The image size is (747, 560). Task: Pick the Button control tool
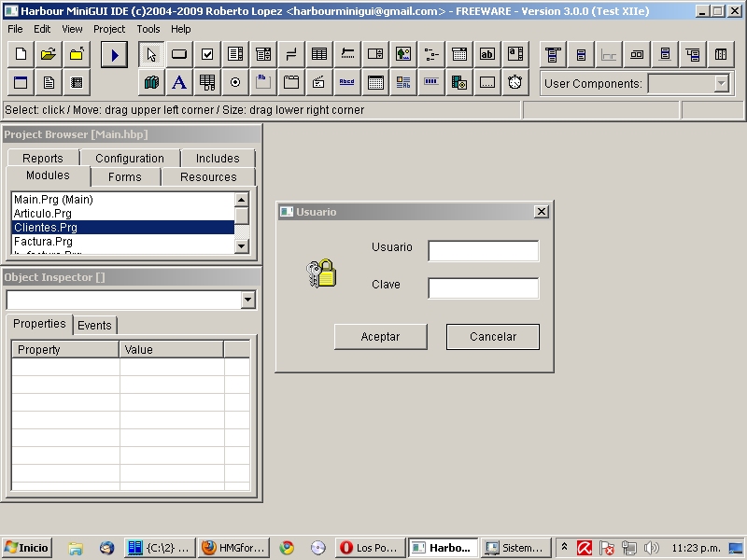pos(179,54)
